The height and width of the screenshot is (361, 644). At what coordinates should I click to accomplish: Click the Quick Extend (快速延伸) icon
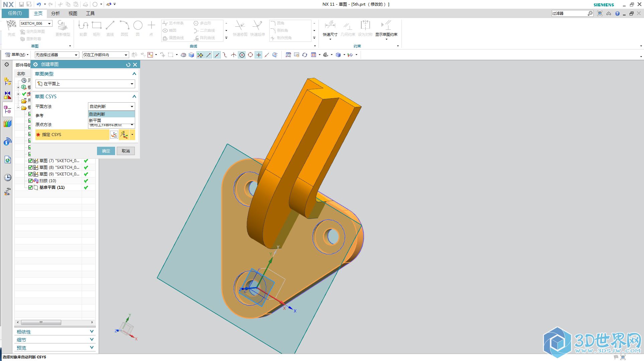tap(257, 25)
